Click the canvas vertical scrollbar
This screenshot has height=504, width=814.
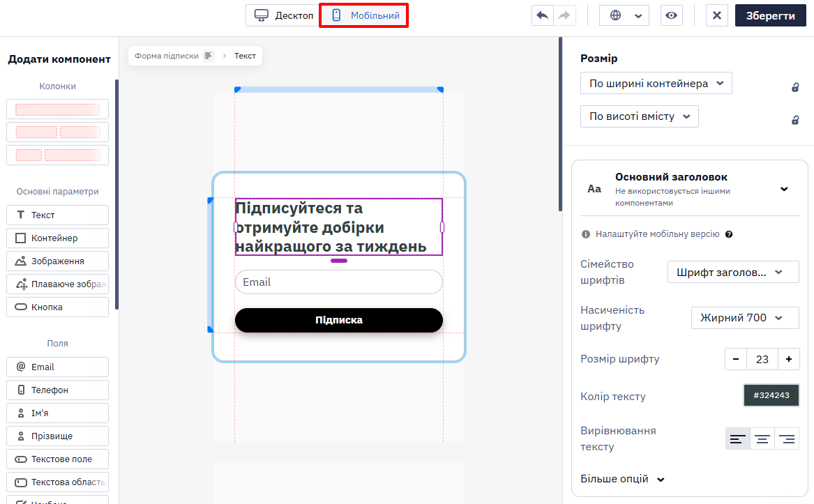tap(560, 124)
